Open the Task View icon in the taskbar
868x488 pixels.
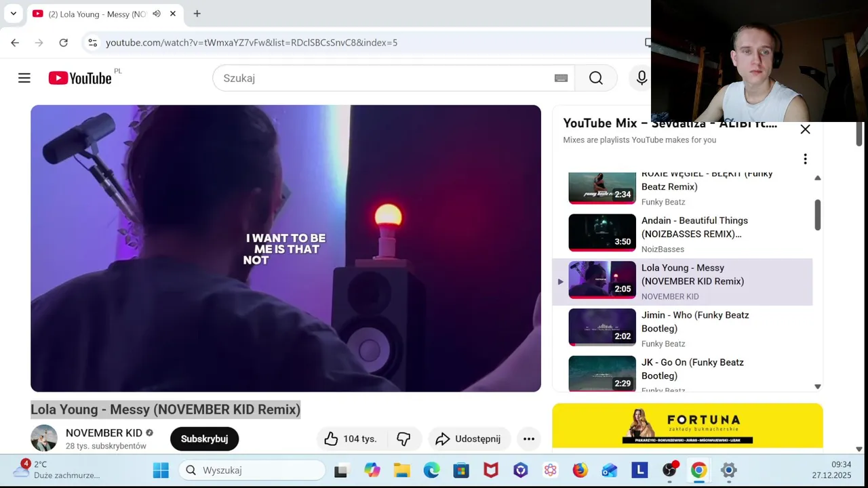tap(341, 470)
